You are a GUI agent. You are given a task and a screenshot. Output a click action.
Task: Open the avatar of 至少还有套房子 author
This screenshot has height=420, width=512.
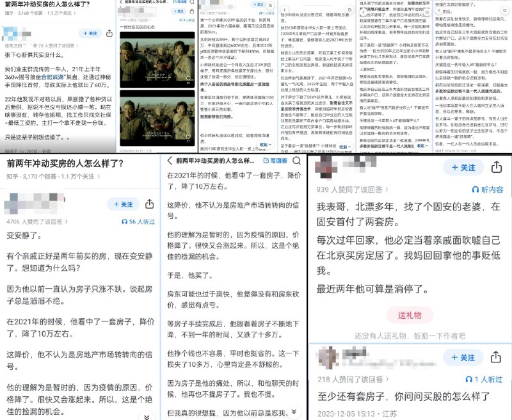tap(329, 357)
